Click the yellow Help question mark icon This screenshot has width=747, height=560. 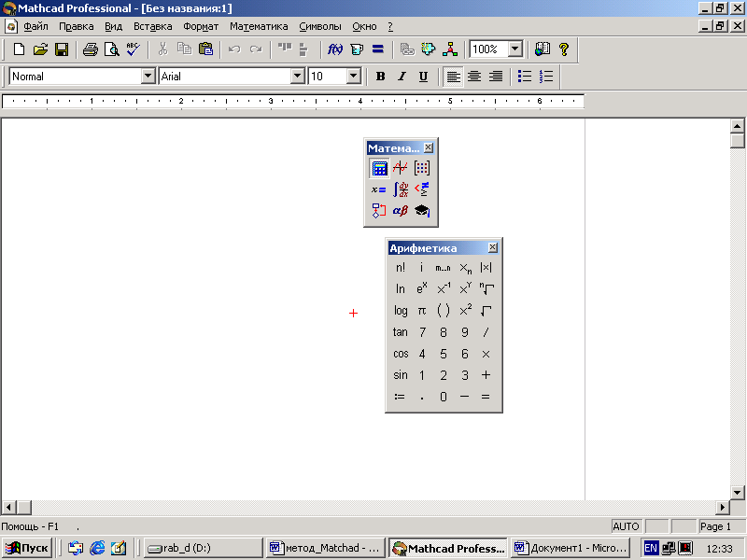pyautogui.click(x=564, y=49)
